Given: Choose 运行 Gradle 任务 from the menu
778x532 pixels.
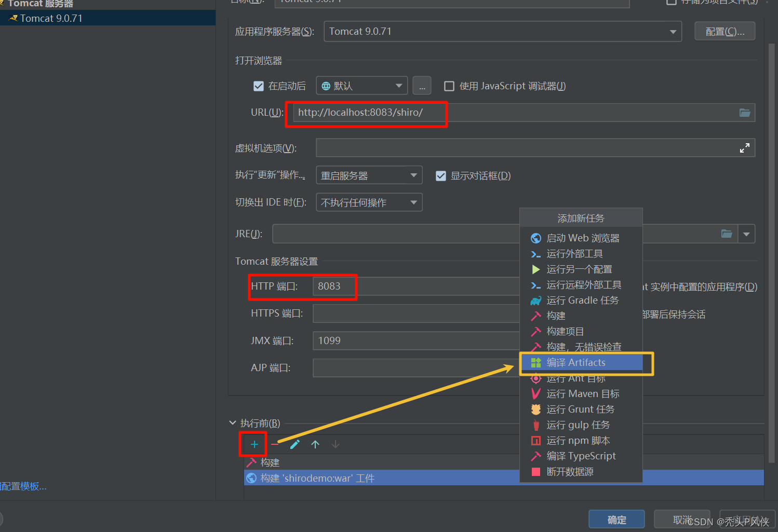Looking at the screenshot, I should coord(581,301).
